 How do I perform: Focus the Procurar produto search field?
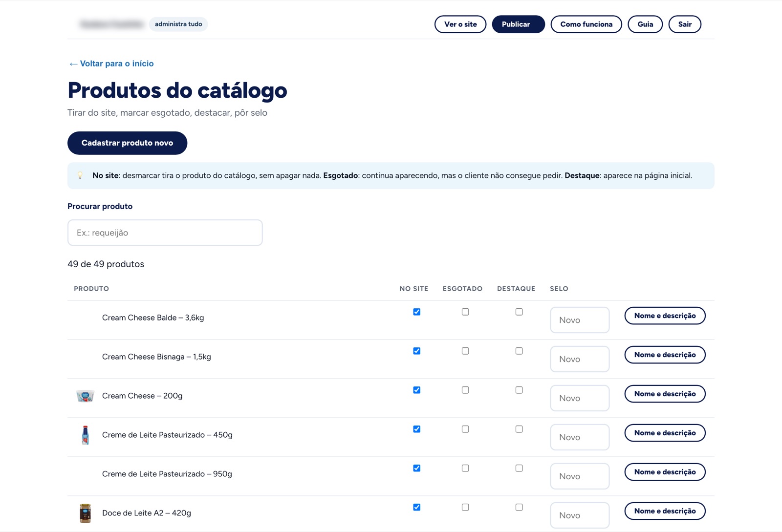[165, 233]
